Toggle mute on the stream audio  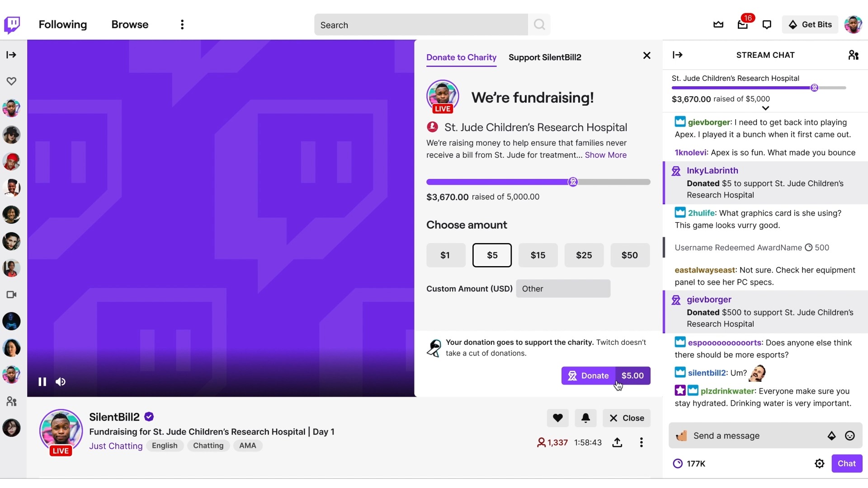60,381
